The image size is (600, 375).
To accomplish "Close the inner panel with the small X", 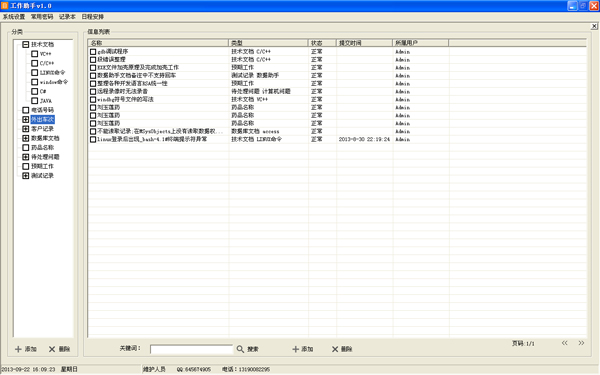I will click(594, 26).
